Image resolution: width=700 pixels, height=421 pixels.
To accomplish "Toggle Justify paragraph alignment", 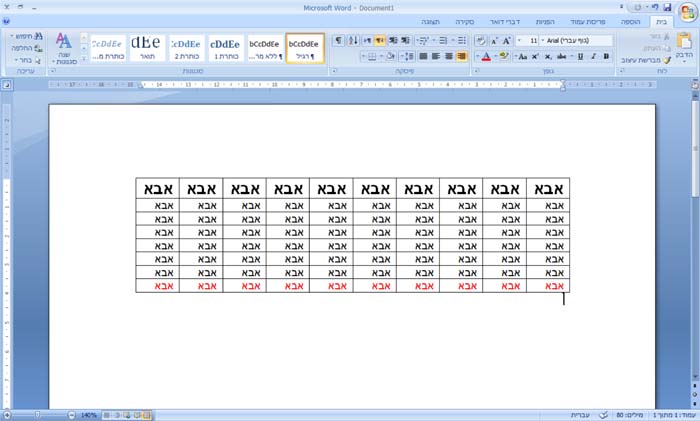I will point(423,56).
